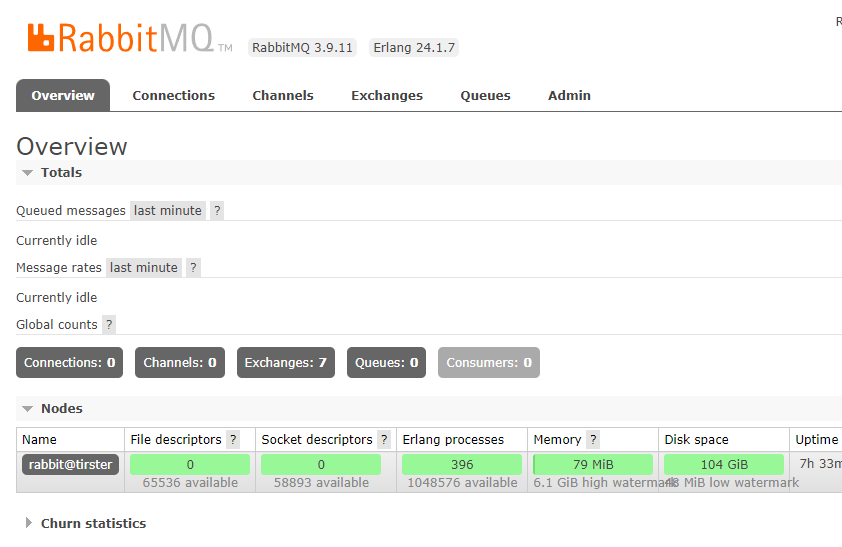The image size is (842, 547).
Task: Open node rabbit@tirster details
Action: pyautogui.click(x=70, y=464)
